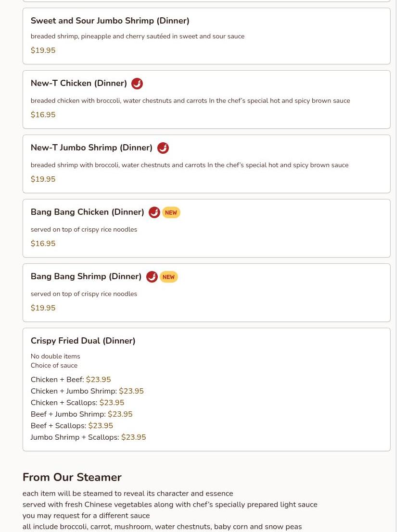Choose Chicken + Jumbo Shrimp option
Image resolution: width=406 pixels, height=532 pixels.
pyautogui.click(x=87, y=391)
